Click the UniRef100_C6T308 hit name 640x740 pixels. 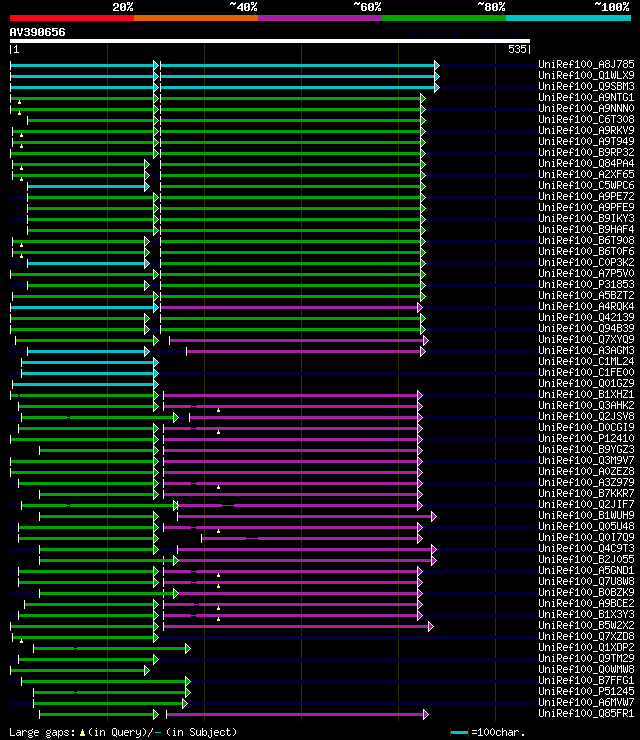tap(586, 119)
